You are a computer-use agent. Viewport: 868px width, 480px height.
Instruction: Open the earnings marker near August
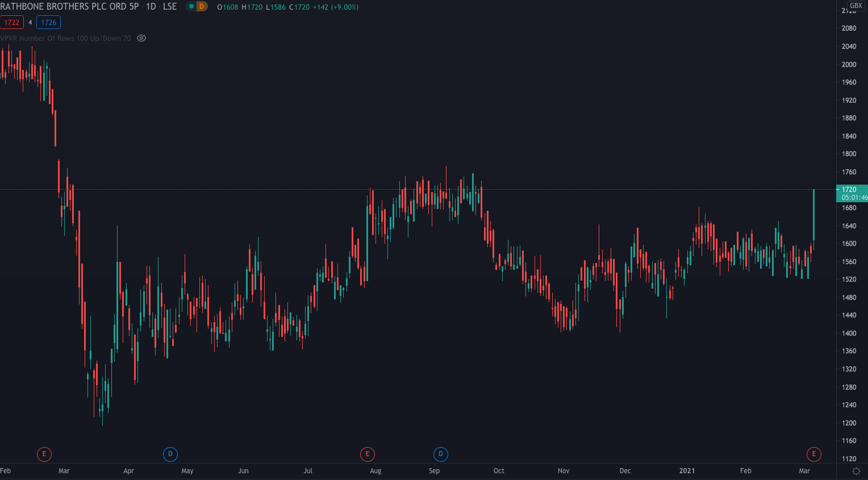[x=368, y=454]
